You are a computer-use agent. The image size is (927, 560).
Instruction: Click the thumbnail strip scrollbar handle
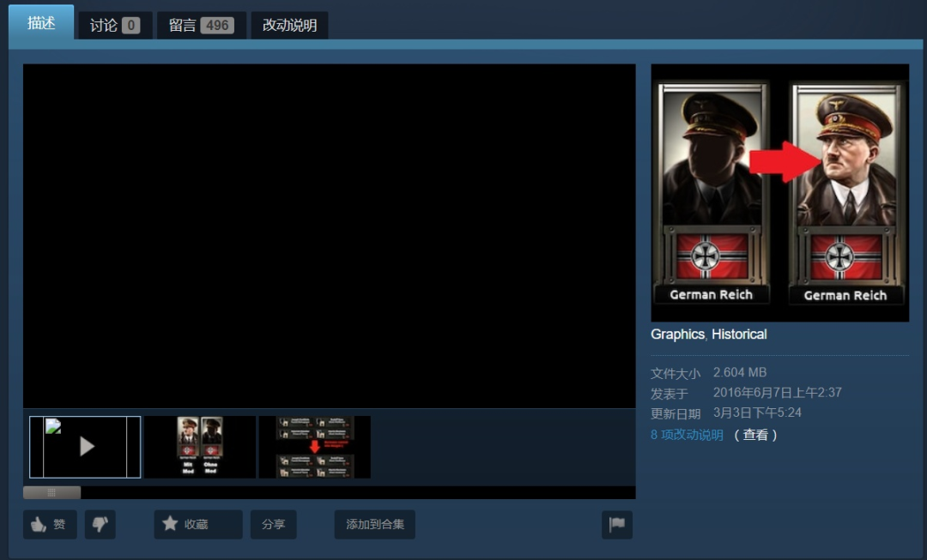tap(52, 492)
